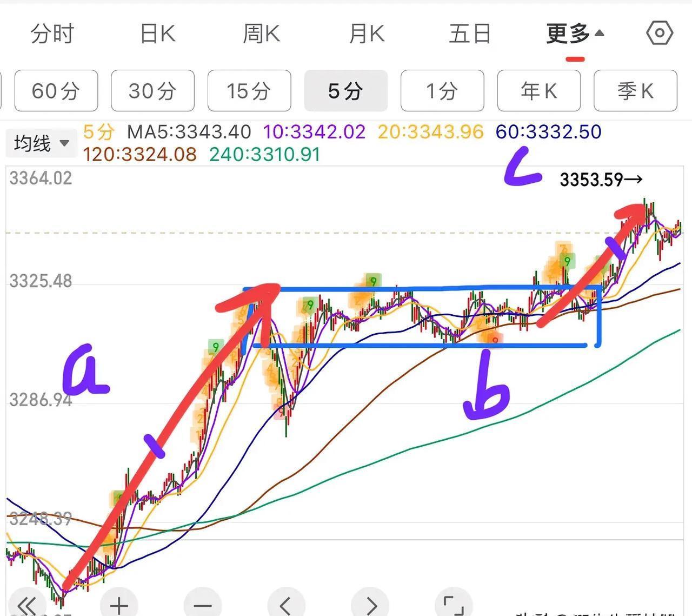Select the currently active 5分 timeframe
Screen dimensions: 692x616
point(345,91)
